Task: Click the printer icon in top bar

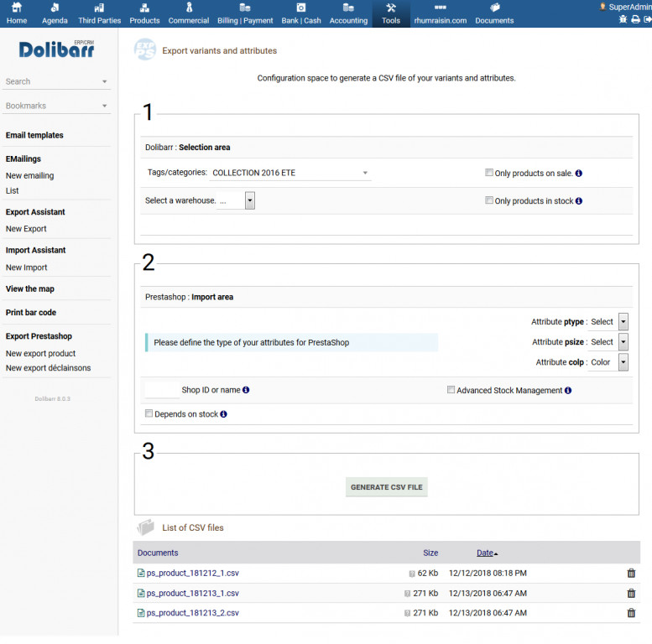Action: pyautogui.click(x=635, y=18)
